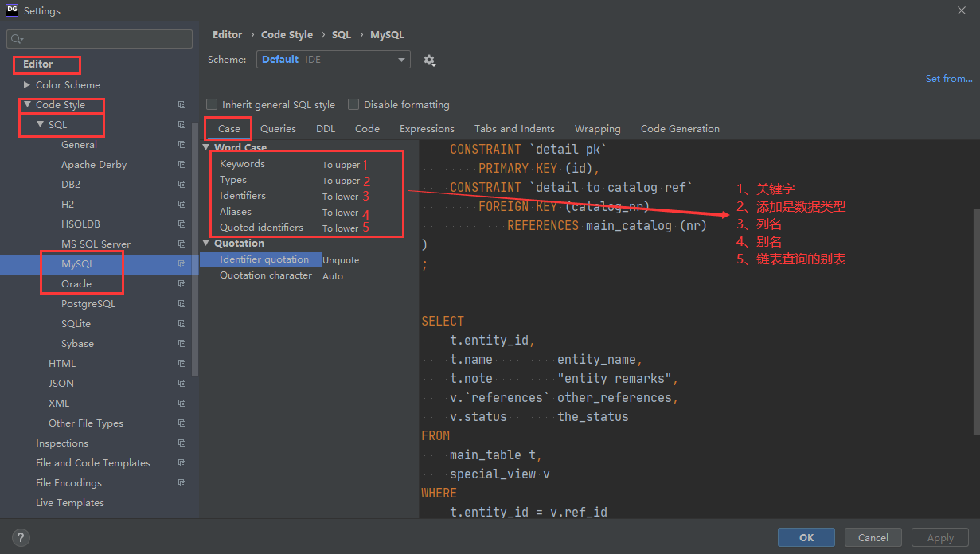Switch to the Tabs and Indents tab
Image resolution: width=980 pixels, height=554 pixels.
click(514, 128)
